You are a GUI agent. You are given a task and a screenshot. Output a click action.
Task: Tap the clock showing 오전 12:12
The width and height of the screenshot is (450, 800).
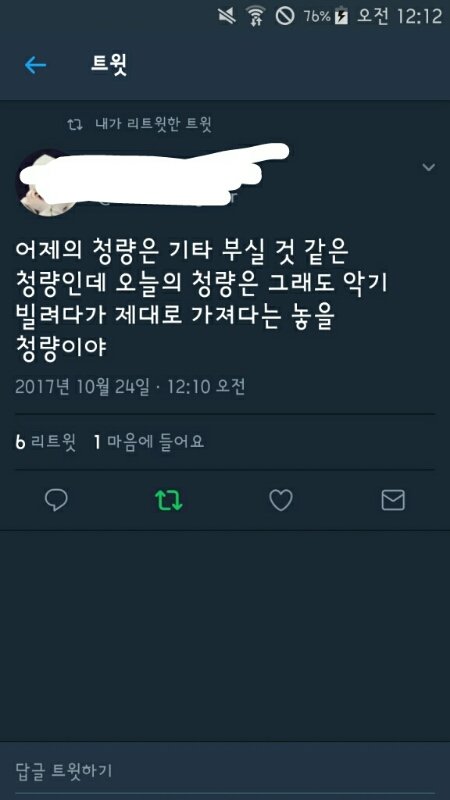click(x=399, y=16)
